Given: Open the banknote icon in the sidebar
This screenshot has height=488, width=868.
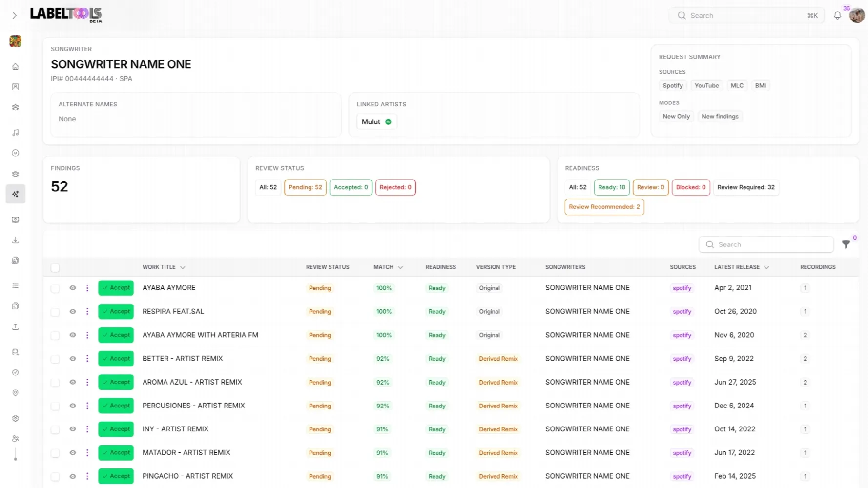Looking at the screenshot, I should (16, 220).
